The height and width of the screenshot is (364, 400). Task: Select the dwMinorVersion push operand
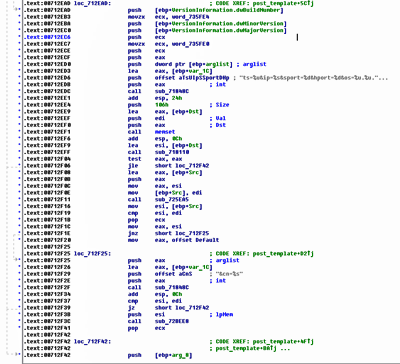[x=221, y=24]
